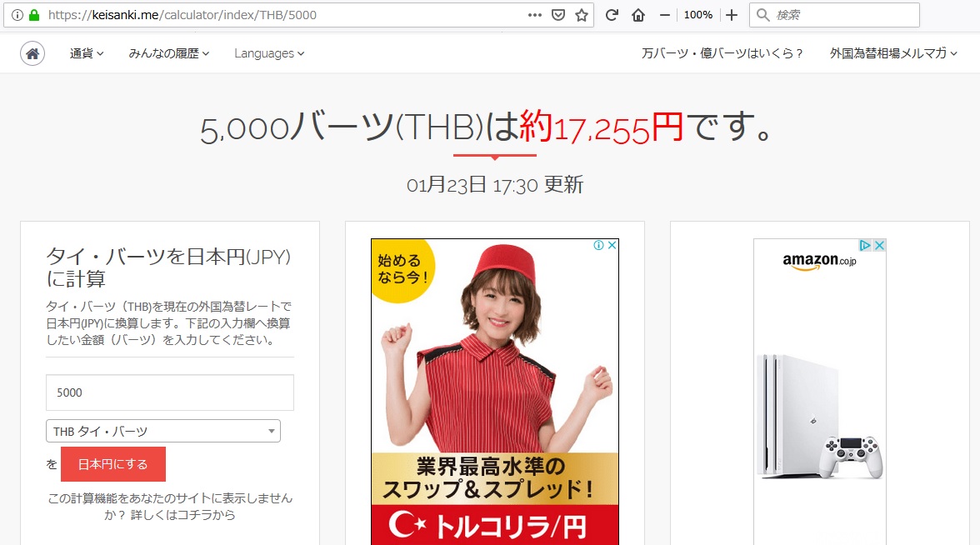980x545 pixels.
Task: Open the Amazon PlayStation advertisement
Action: coord(820,392)
